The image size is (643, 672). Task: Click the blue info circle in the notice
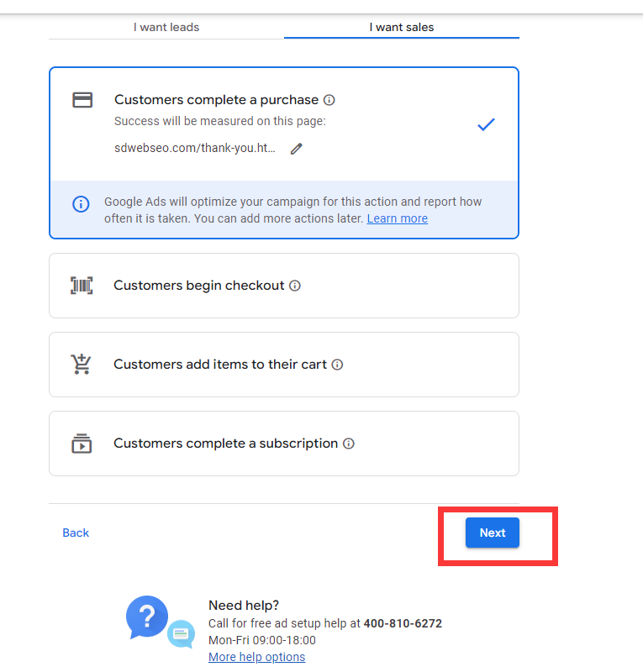point(81,204)
